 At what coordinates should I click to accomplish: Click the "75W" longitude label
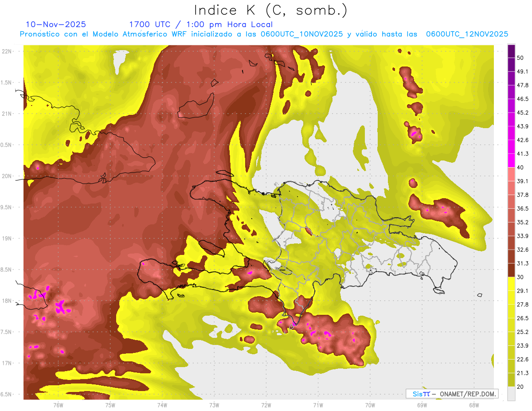pyautogui.click(x=110, y=405)
